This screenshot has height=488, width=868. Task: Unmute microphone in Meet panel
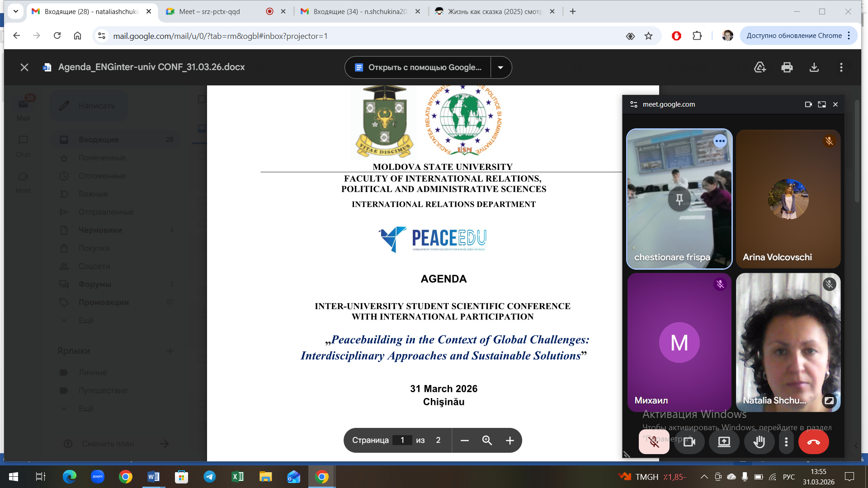tap(654, 442)
